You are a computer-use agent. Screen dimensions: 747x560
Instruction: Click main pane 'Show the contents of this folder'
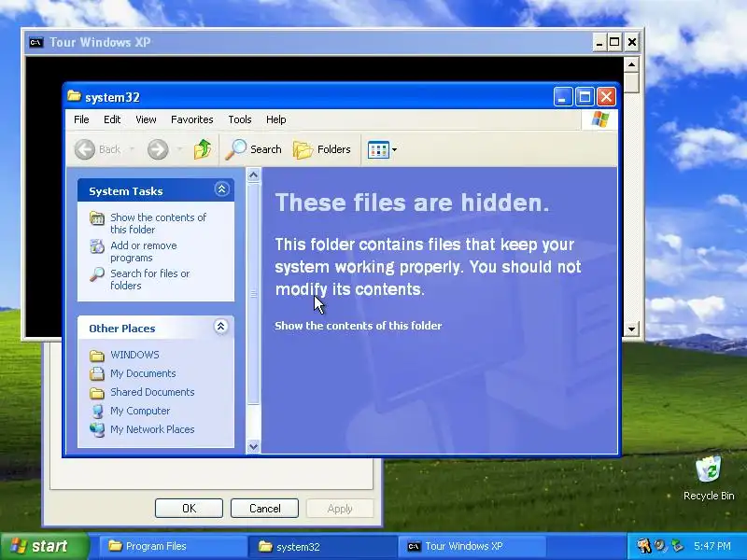point(359,326)
